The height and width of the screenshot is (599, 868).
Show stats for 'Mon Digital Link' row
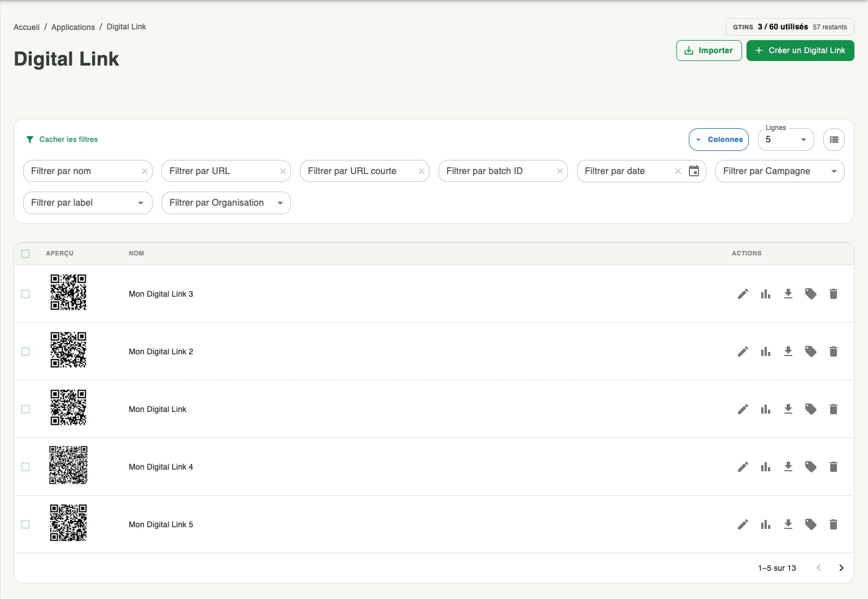766,409
